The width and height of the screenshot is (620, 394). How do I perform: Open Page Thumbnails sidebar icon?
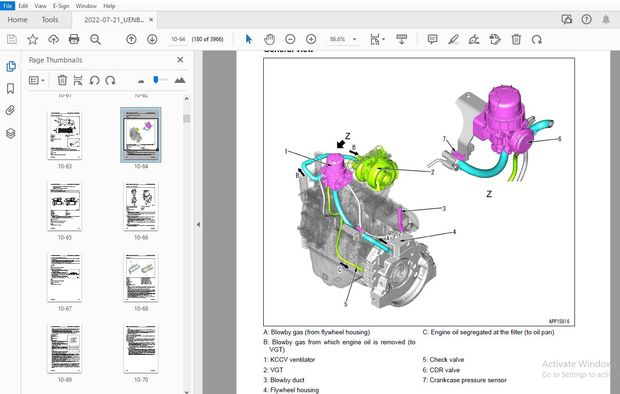click(11, 66)
